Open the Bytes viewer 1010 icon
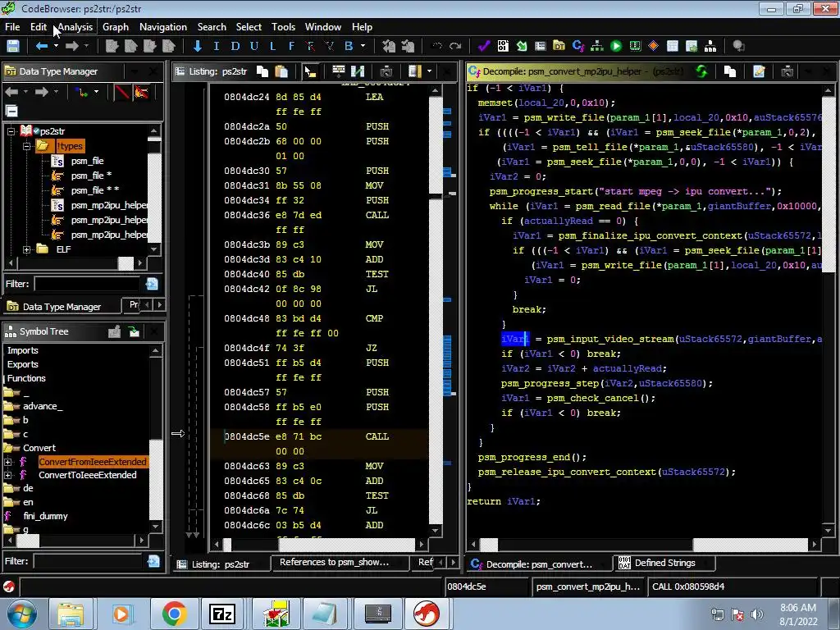Screen dimensions: 840x630 click(503, 46)
